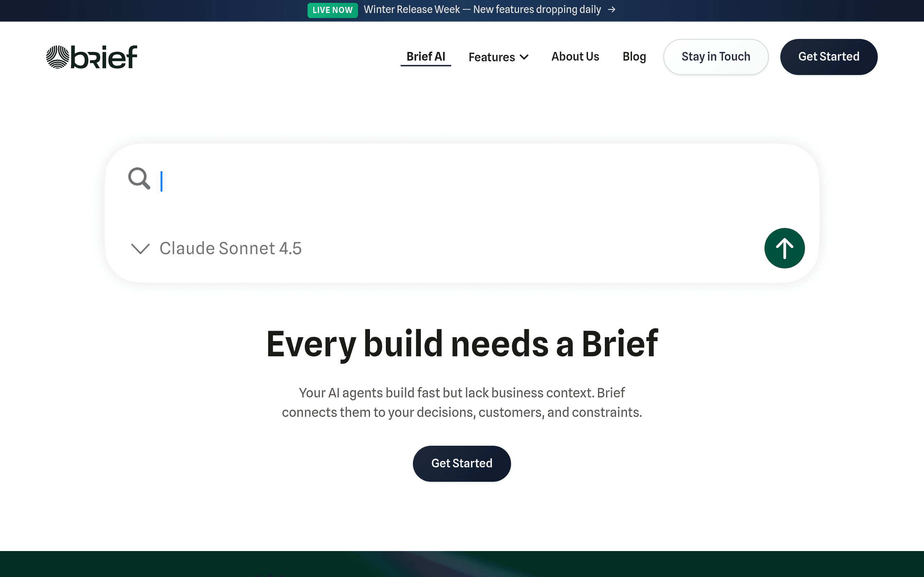Open the Blog link in the navigation
This screenshot has height=577, width=924.
point(634,57)
